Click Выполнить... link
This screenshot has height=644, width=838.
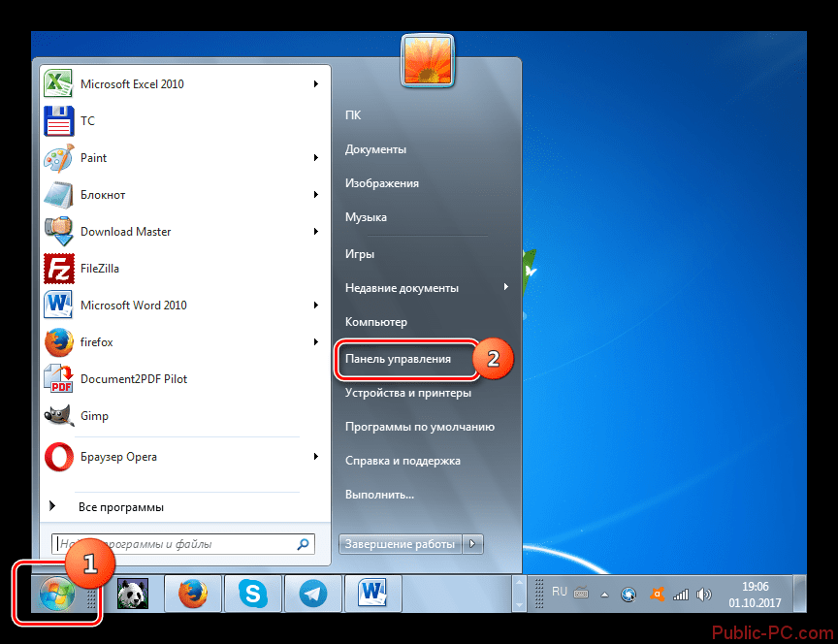[379, 494]
